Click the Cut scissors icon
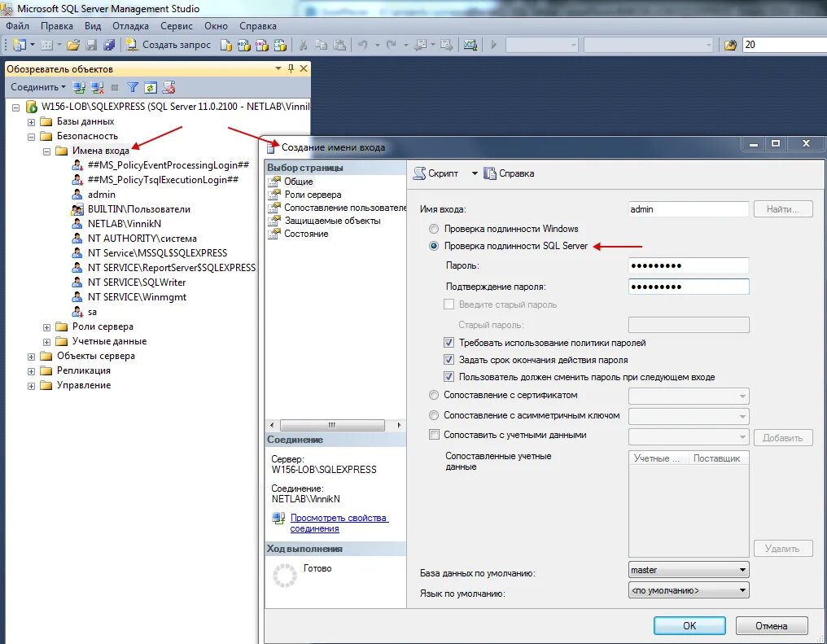The height and width of the screenshot is (644, 827). pos(304,45)
